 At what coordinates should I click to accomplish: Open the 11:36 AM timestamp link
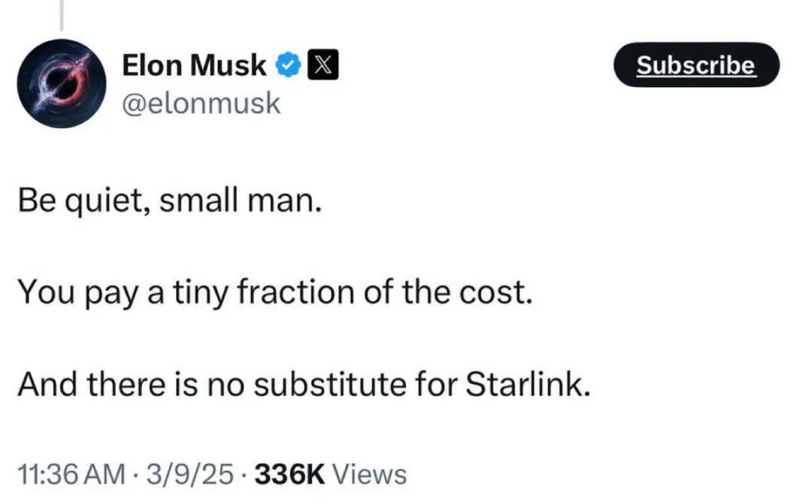71,474
